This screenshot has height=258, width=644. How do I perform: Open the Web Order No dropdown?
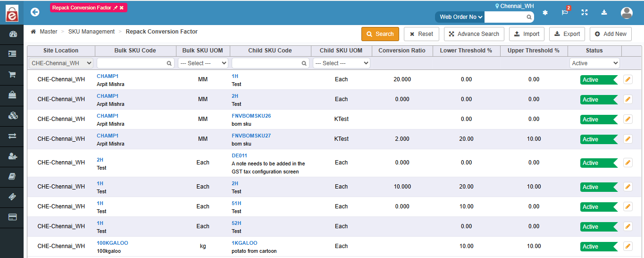click(460, 17)
